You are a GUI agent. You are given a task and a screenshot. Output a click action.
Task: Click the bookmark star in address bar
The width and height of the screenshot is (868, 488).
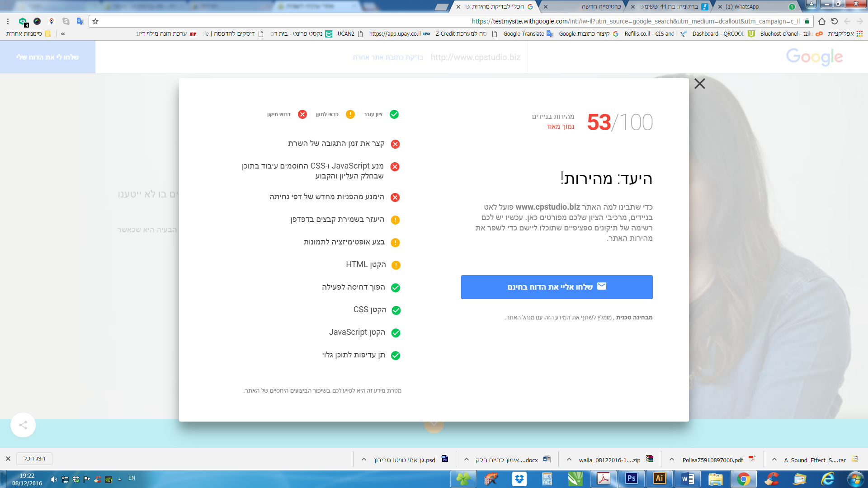click(95, 21)
